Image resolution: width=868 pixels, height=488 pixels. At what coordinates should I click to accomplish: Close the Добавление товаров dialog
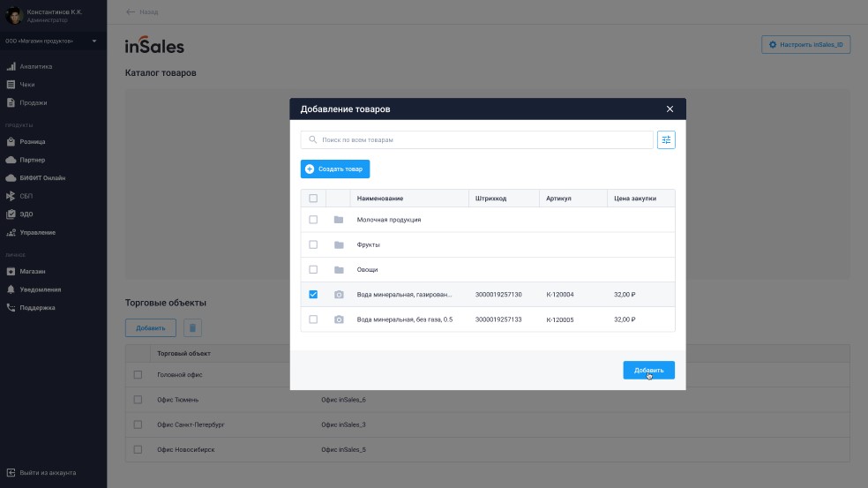coord(670,109)
